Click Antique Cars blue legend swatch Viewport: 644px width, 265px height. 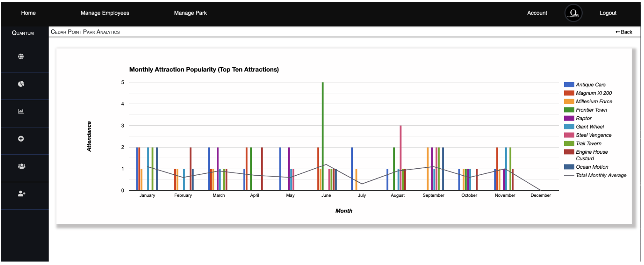[x=569, y=85]
